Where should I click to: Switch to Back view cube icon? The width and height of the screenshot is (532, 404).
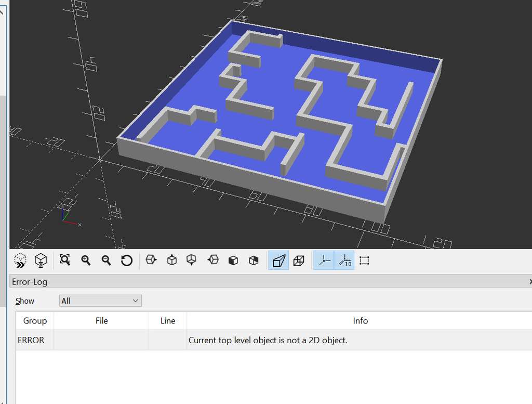click(x=254, y=260)
